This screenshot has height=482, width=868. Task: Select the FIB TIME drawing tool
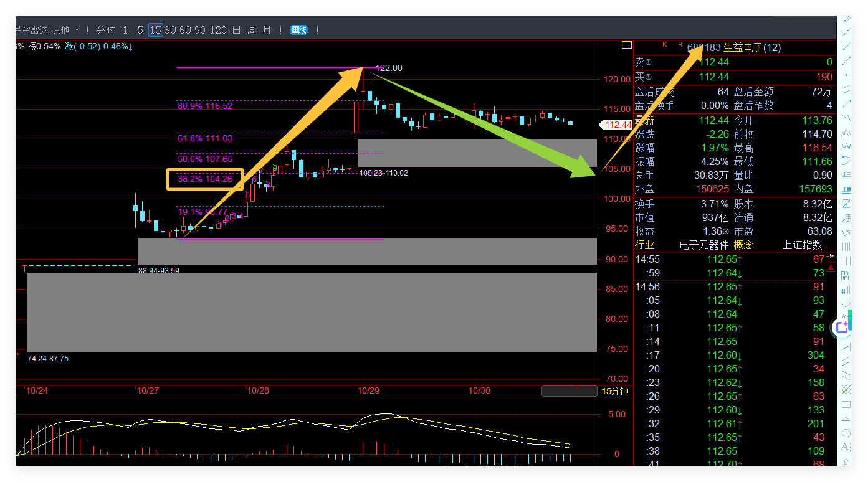846,275
